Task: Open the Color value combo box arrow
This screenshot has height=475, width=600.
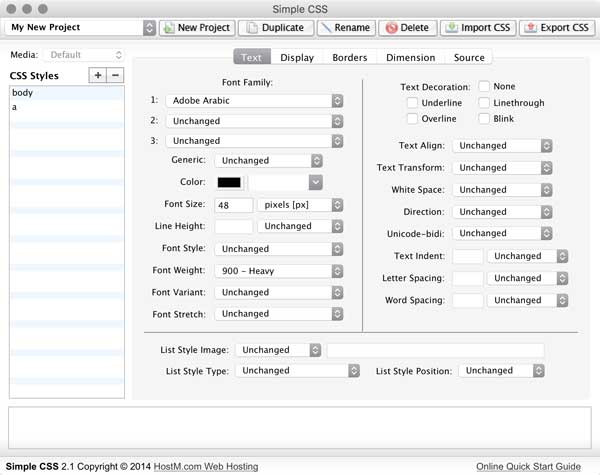Action: [316, 183]
